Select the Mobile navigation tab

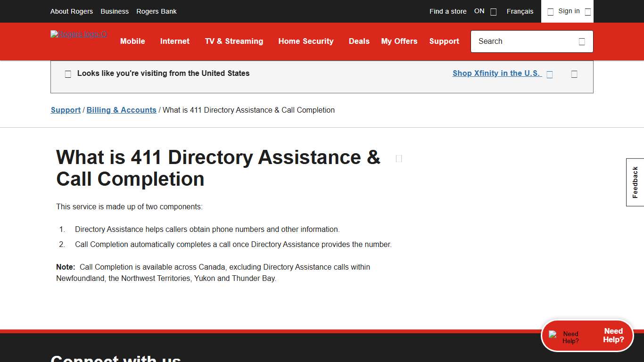132,41
